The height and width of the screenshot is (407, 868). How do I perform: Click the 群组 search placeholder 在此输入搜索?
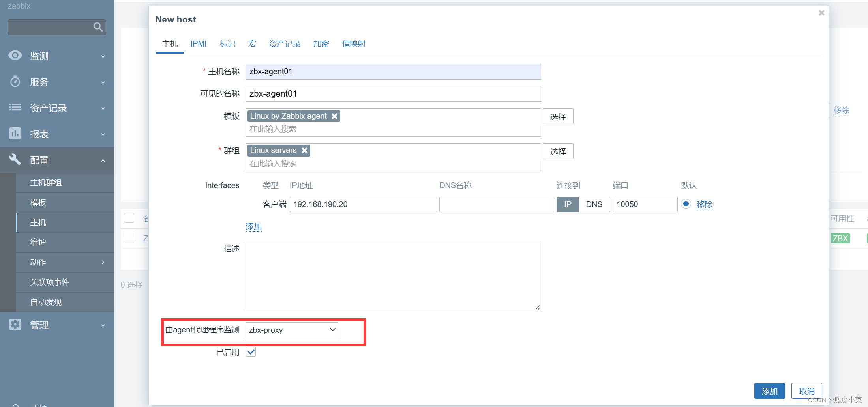point(273,164)
